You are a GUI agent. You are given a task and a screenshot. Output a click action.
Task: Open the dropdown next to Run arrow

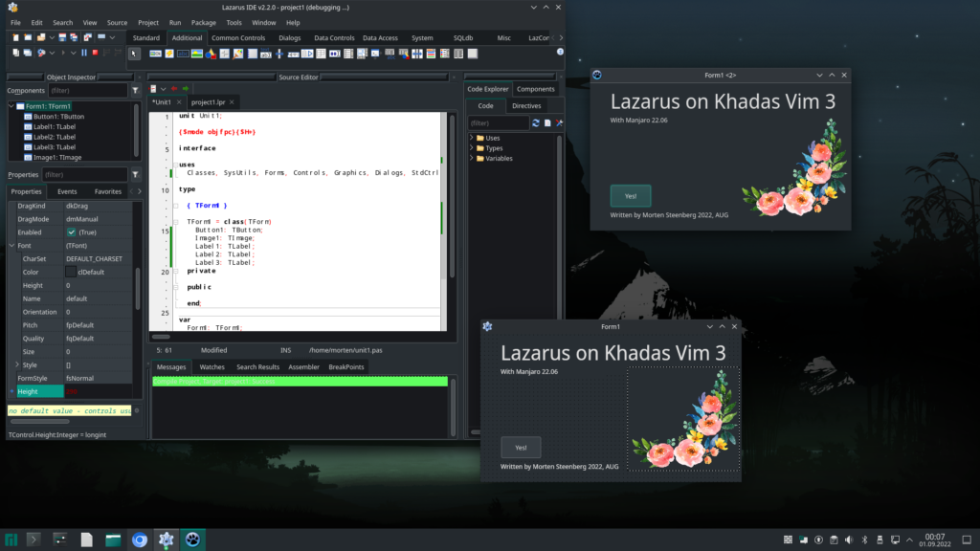73,54
